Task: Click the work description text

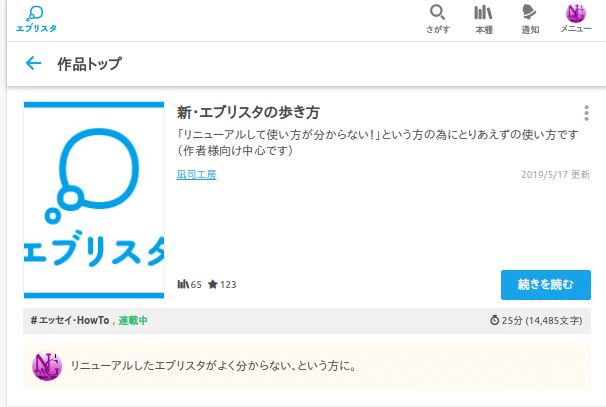Action: [378, 142]
